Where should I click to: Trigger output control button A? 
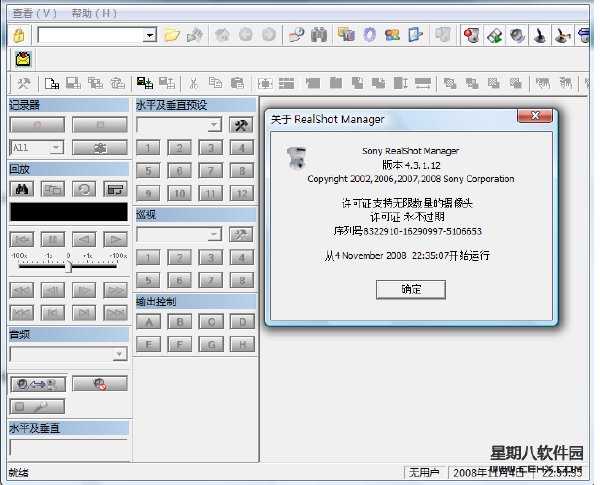pyautogui.click(x=148, y=322)
